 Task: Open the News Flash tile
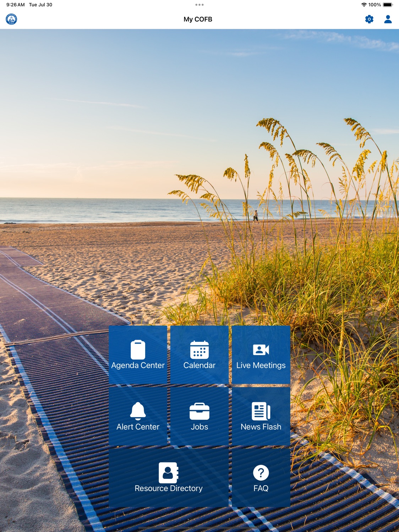(261, 416)
